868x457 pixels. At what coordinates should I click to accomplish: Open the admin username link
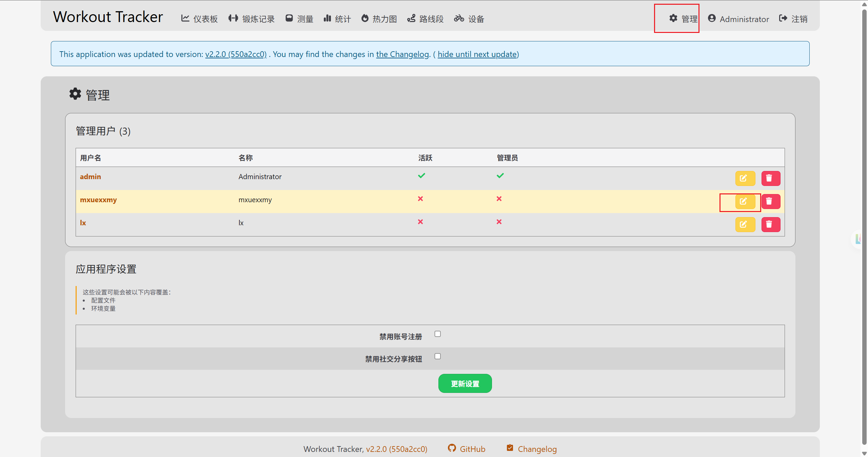click(91, 176)
